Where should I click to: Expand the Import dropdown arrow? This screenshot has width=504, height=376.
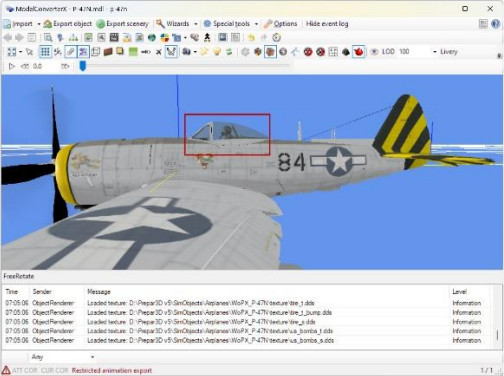click(39, 24)
